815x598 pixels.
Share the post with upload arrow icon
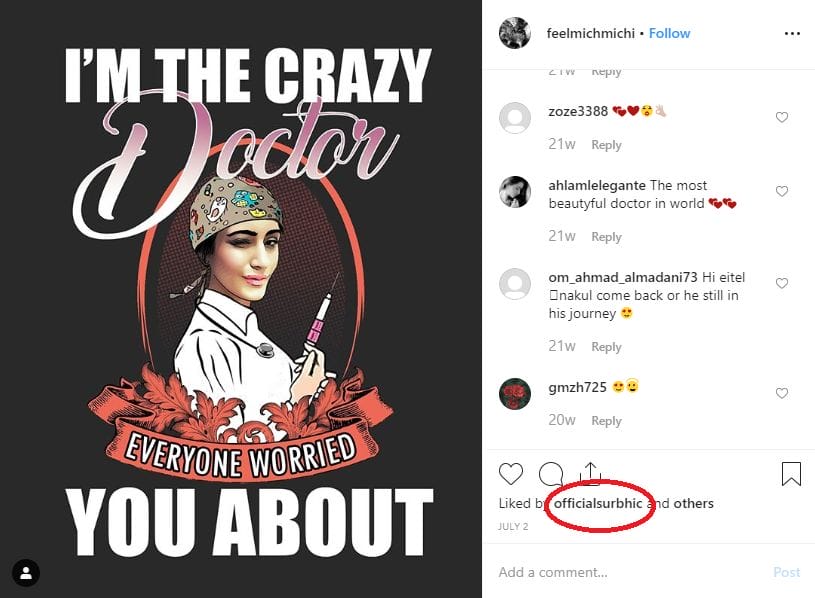point(590,473)
